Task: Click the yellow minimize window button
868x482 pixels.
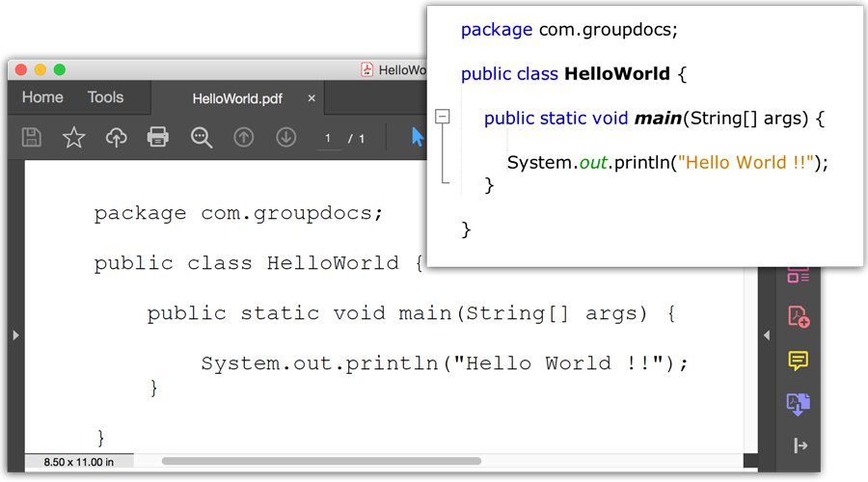Action: 40,69
